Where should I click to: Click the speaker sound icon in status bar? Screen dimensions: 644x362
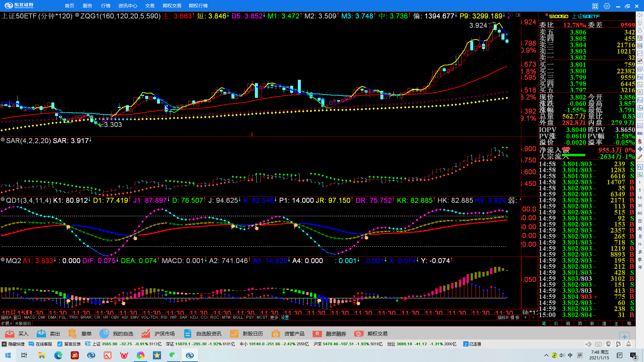(588, 344)
